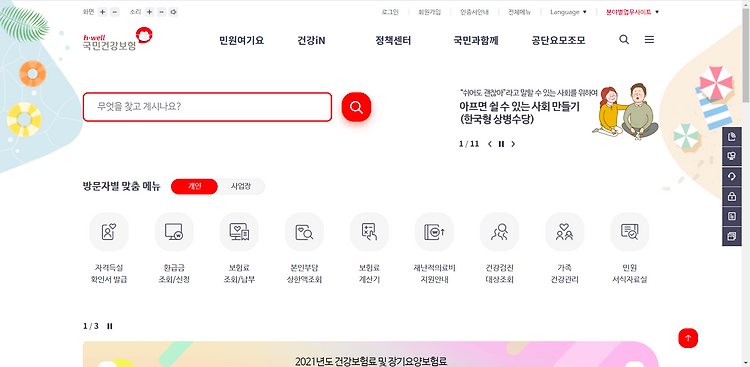Image resolution: width=750 pixels, height=367 pixels.
Task: Open the 회원가입 link
Action: point(429,12)
